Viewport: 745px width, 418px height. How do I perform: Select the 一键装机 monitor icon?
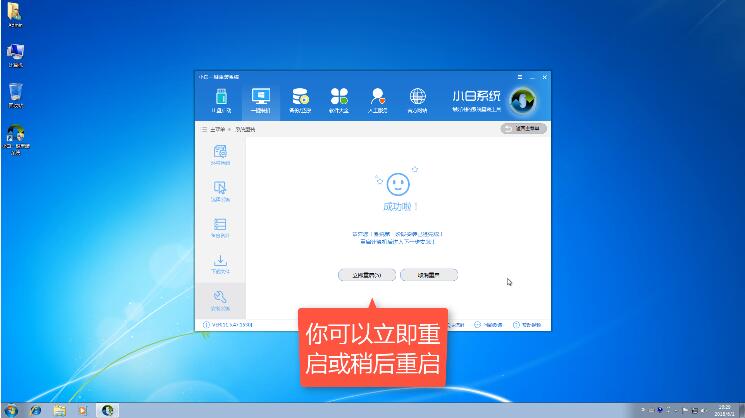[x=261, y=100]
